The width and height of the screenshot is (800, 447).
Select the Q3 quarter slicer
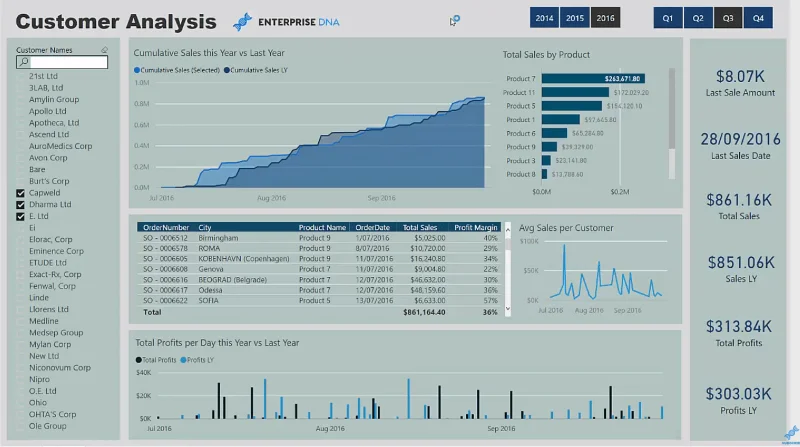(728, 18)
